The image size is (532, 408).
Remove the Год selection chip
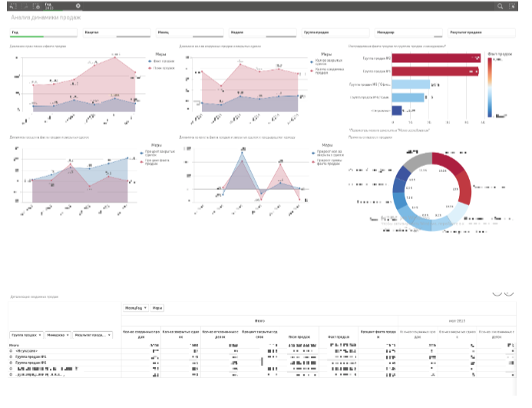pos(78,5)
